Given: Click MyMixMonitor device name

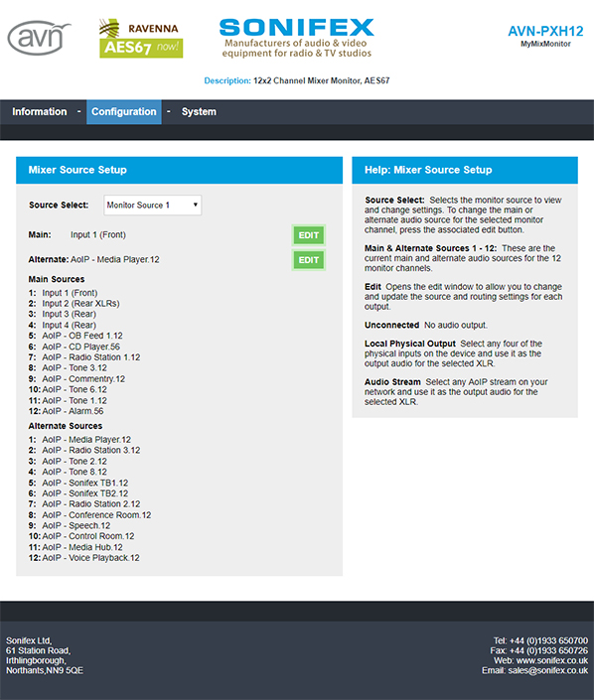Looking at the screenshot, I should (545, 44).
